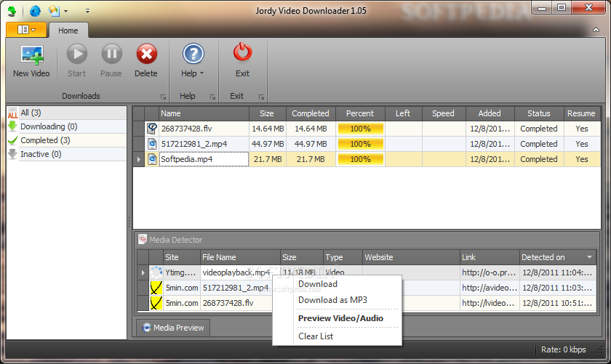611x364 pixels.
Task: Click file icon of Softpedia.mp4 download
Action: [152, 159]
